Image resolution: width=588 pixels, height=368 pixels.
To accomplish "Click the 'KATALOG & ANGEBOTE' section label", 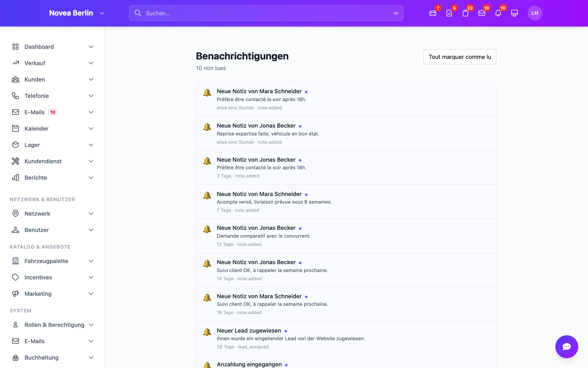I will tap(40, 247).
